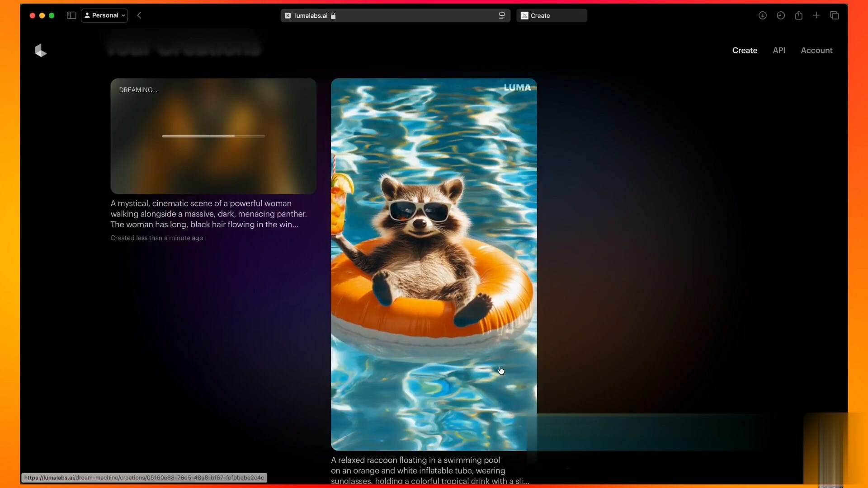868x488 pixels.
Task: Click the Share icon in toolbar
Action: (799, 15)
